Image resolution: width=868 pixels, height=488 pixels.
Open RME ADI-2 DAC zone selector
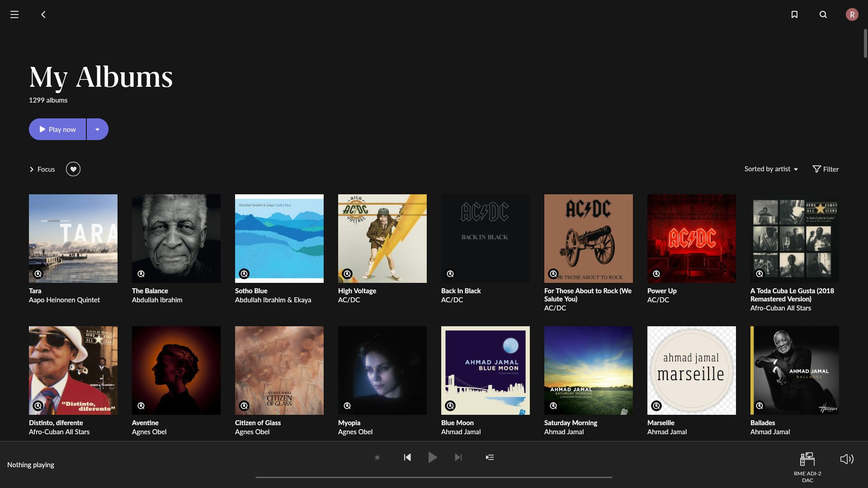pyautogui.click(x=807, y=467)
